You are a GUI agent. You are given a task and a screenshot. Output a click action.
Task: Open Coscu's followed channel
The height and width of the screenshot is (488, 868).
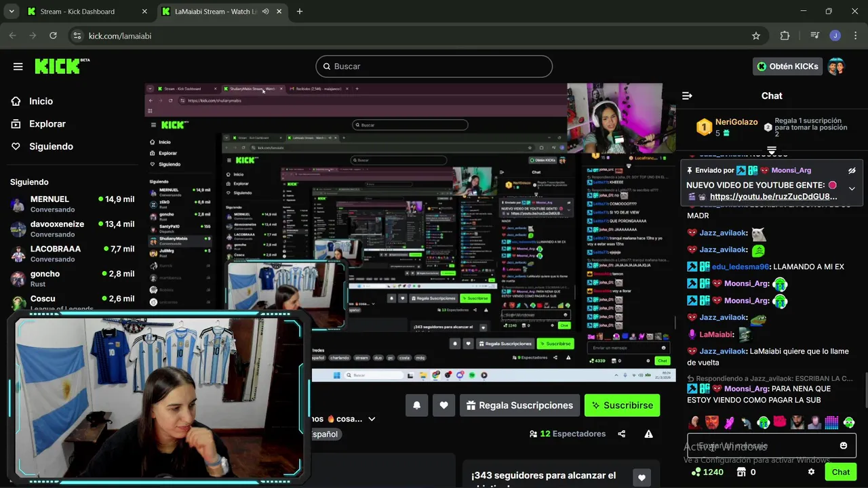[72, 302]
